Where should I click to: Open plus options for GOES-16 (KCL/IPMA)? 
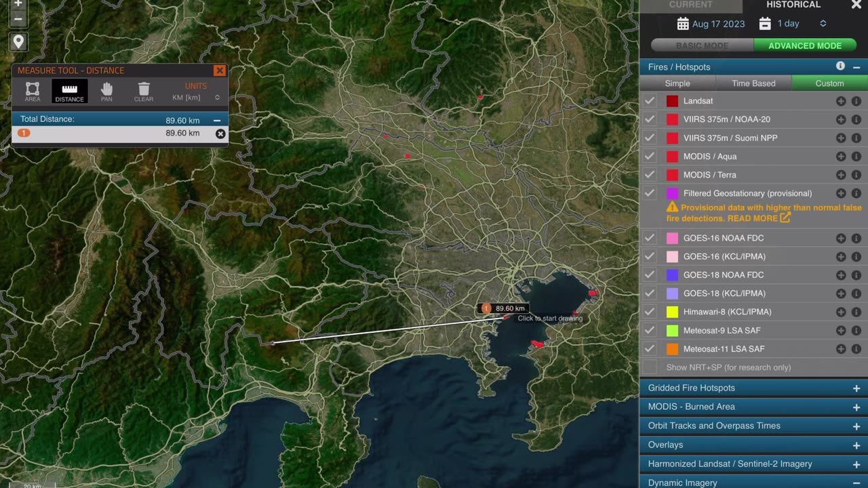[x=841, y=256]
